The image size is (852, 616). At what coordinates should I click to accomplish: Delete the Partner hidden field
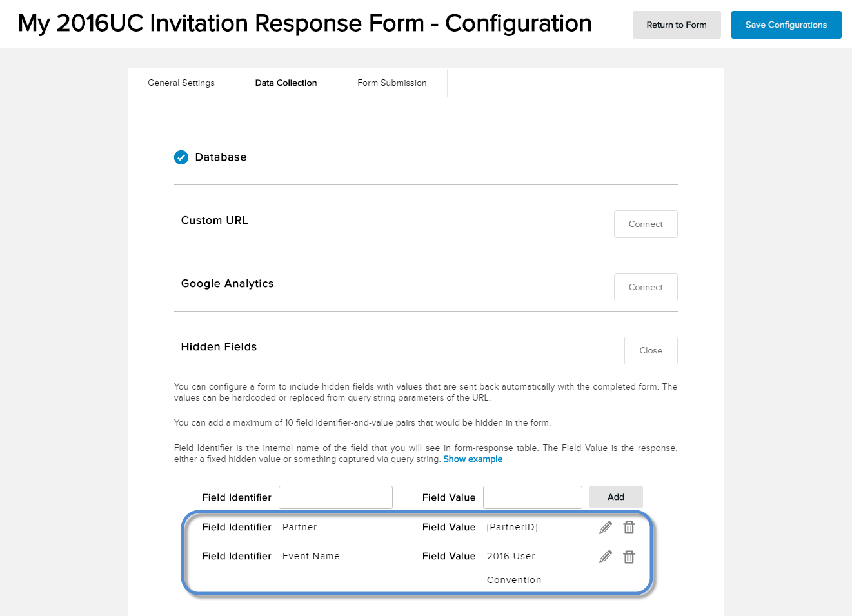629,527
